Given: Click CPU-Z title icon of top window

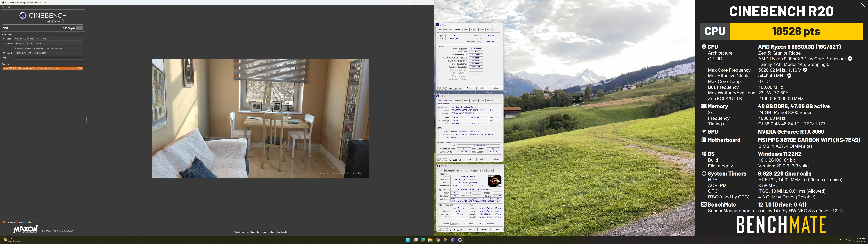Looking at the screenshot, I should click(437, 25).
